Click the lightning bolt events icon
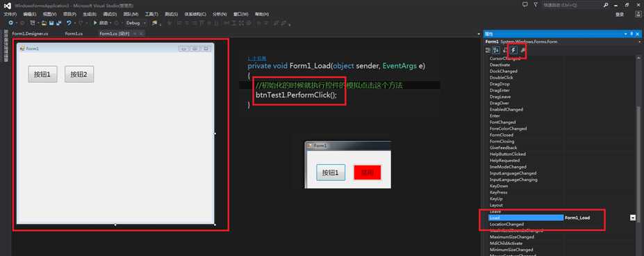 (x=513, y=50)
